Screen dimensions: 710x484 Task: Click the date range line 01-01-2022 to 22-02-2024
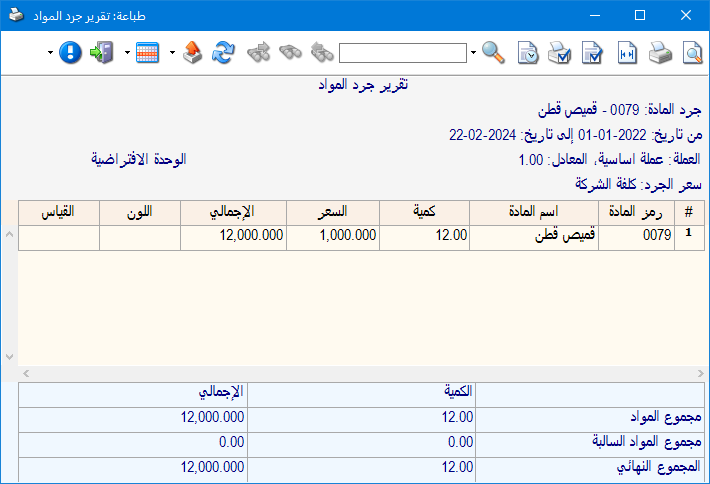pyautogui.click(x=576, y=135)
